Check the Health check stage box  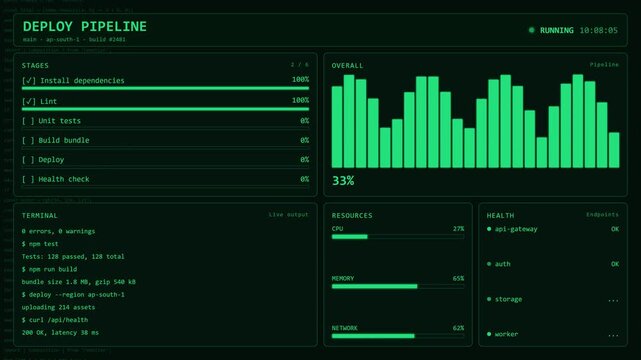click(28, 179)
